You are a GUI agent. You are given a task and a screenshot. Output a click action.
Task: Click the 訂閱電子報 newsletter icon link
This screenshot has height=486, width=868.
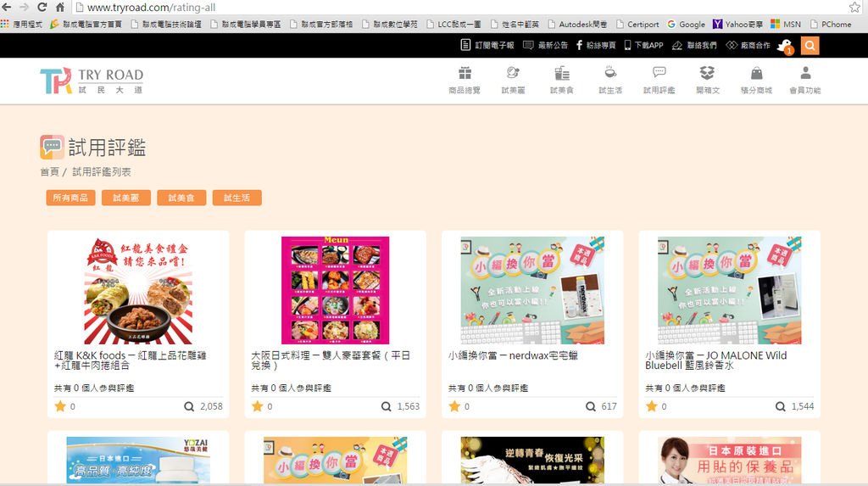pos(487,46)
